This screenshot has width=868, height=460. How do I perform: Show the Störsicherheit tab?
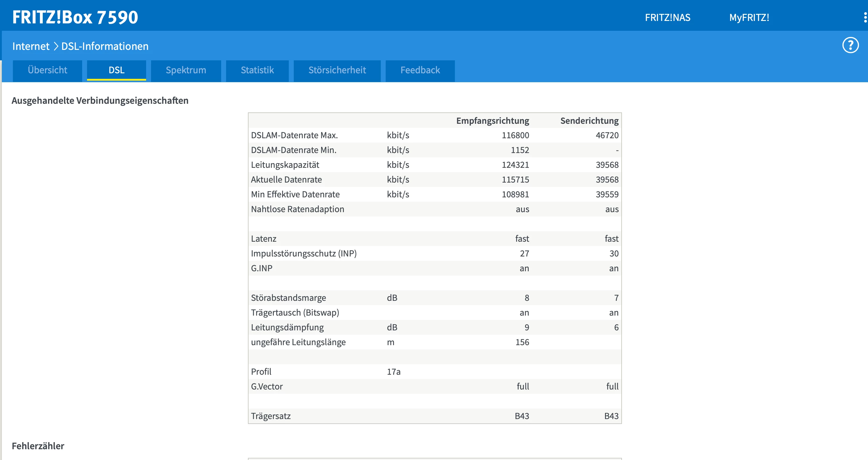337,70
